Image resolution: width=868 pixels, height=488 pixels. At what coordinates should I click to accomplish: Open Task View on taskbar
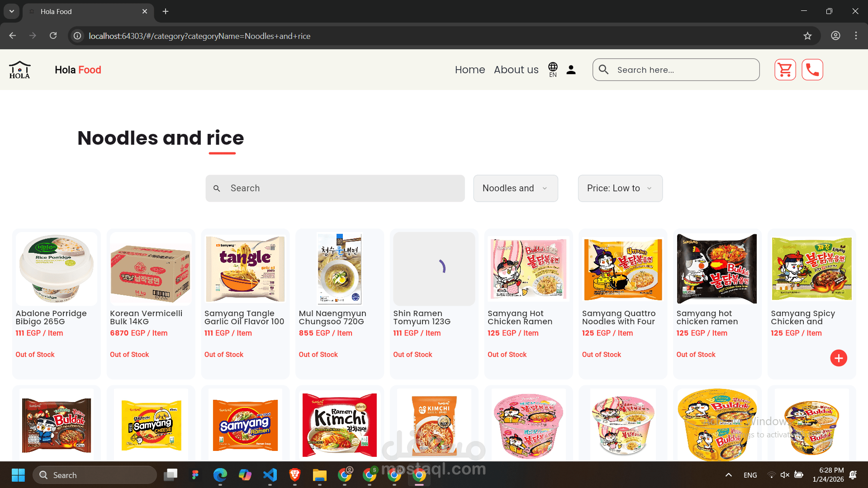(171, 475)
